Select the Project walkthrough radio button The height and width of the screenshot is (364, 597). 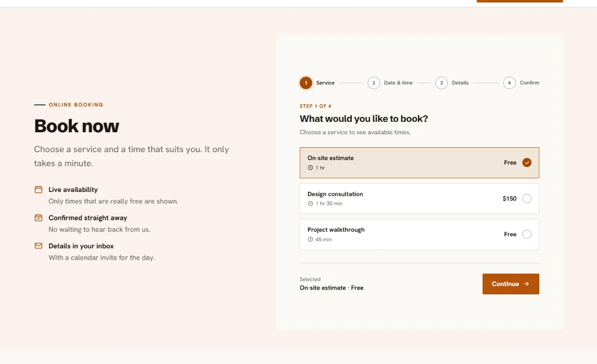coord(527,234)
